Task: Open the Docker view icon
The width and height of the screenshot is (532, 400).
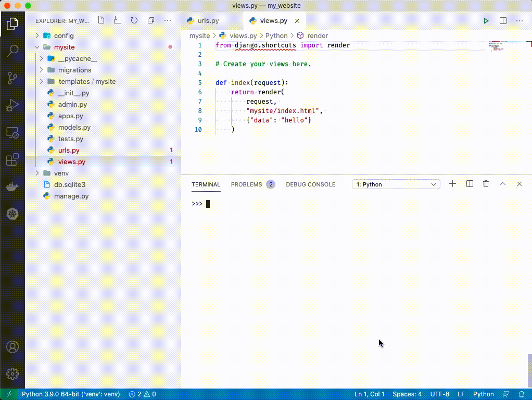Action: (12, 187)
